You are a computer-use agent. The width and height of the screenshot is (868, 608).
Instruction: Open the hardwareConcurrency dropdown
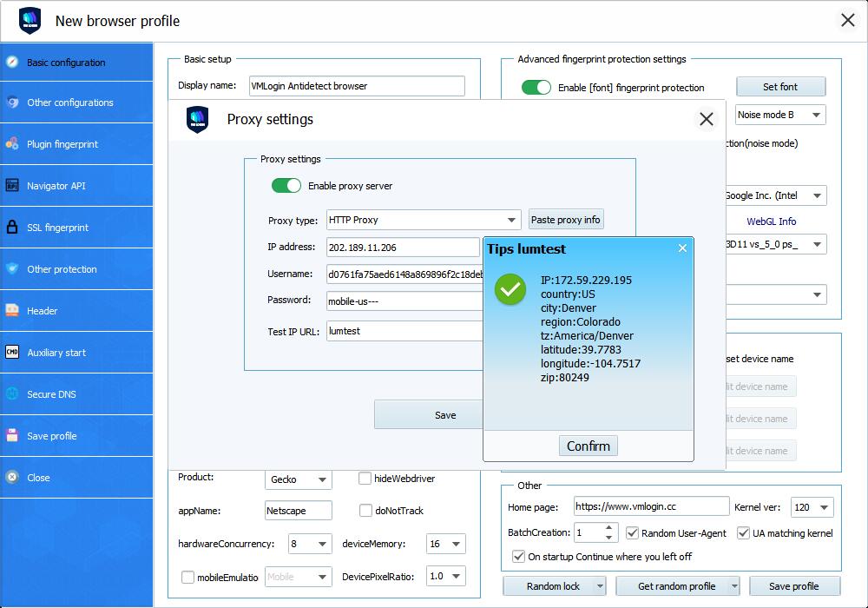310,544
